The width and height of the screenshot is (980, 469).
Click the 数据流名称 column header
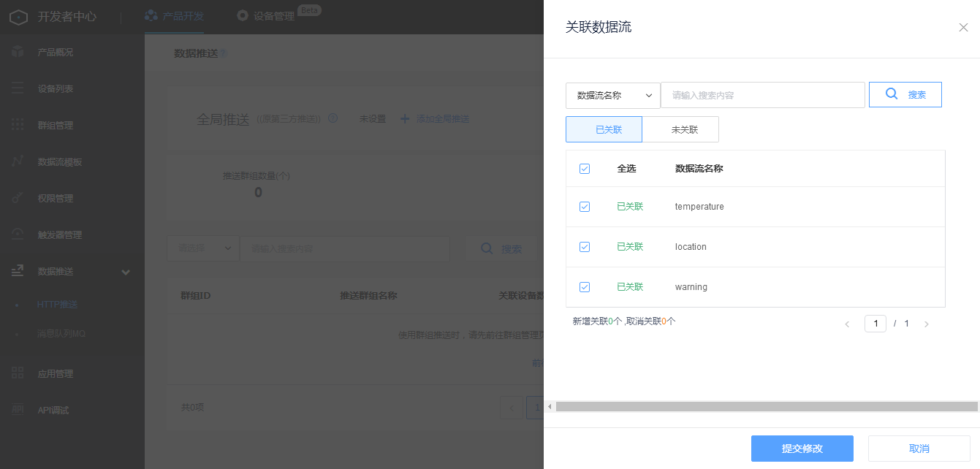[x=699, y=169]
